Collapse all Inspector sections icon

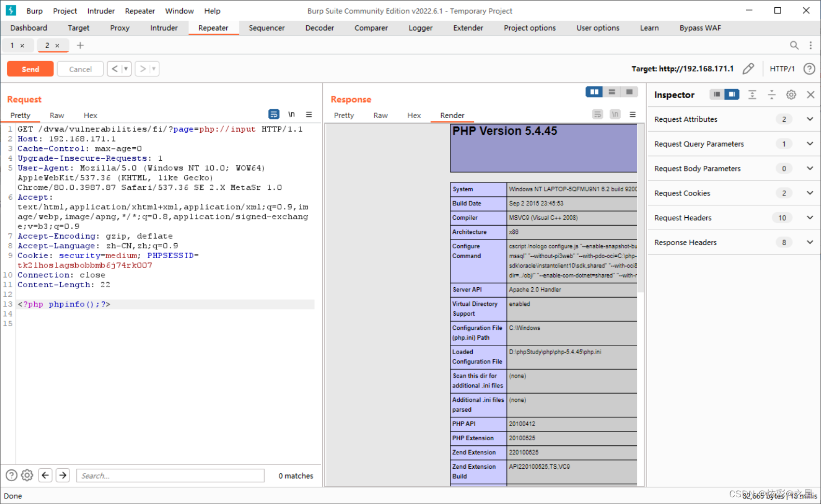point(772,94)
